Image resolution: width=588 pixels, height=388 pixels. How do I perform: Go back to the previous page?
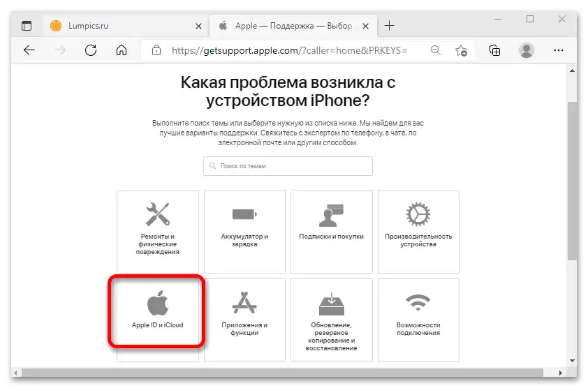point(29,50)
